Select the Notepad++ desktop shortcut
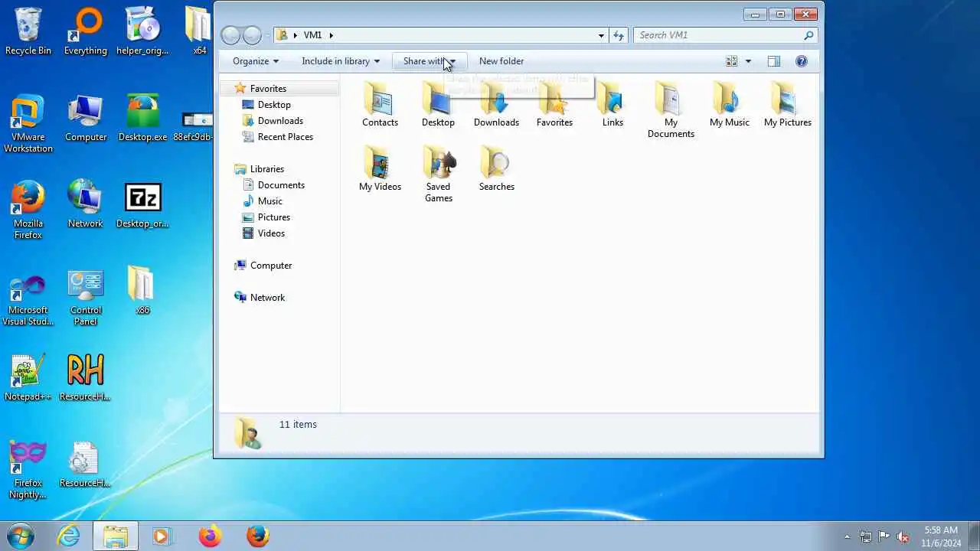This screenshot has width=980, height=551. (28, 377)
